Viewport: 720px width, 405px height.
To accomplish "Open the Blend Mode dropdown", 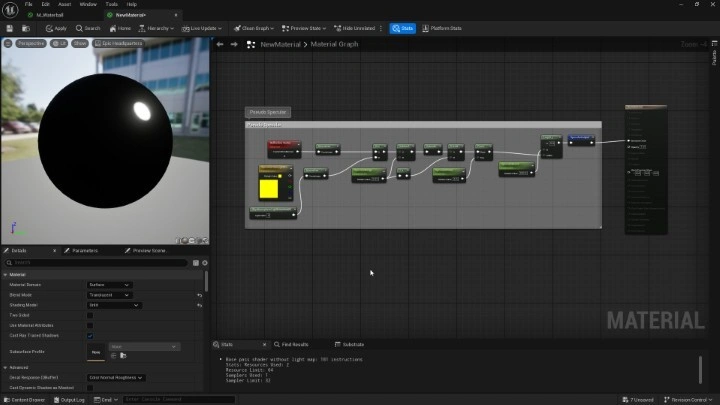I will 110,295.
